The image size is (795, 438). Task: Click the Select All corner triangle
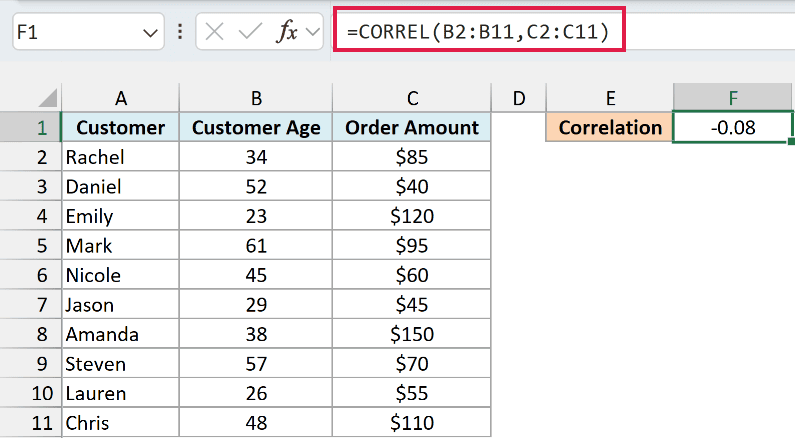pyautogui.click(x=48, y=97)
